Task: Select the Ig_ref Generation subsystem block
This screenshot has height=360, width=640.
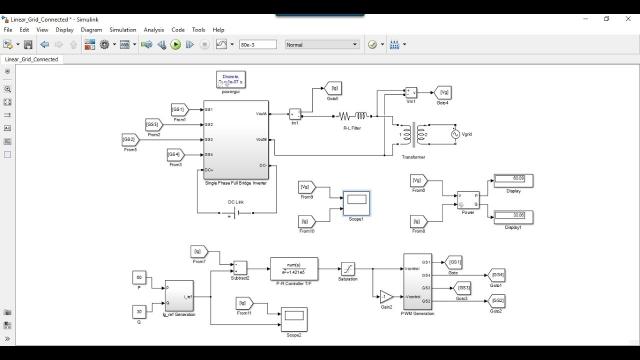Action: (x=179, y=296)
